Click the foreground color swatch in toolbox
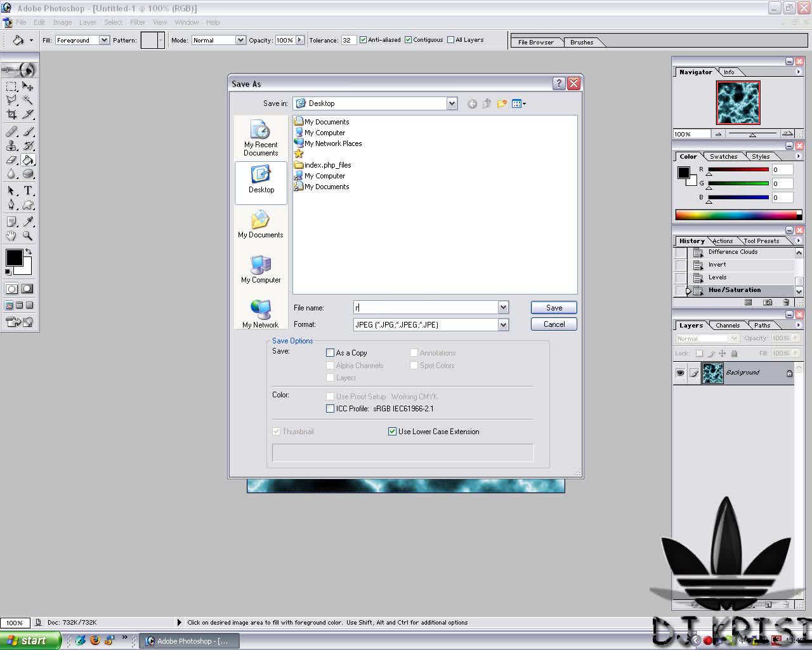The width and height of the screenshot is (812, 650). 14,258
